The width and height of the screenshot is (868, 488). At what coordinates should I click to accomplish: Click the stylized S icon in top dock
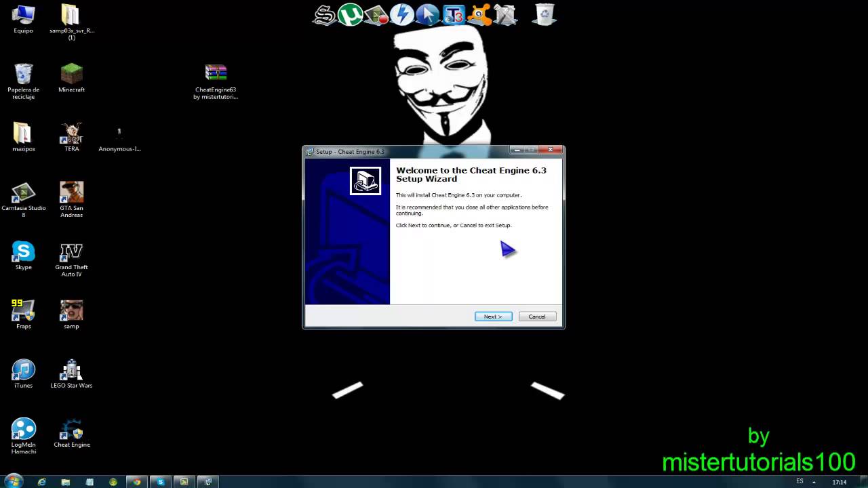click(325, 14)
